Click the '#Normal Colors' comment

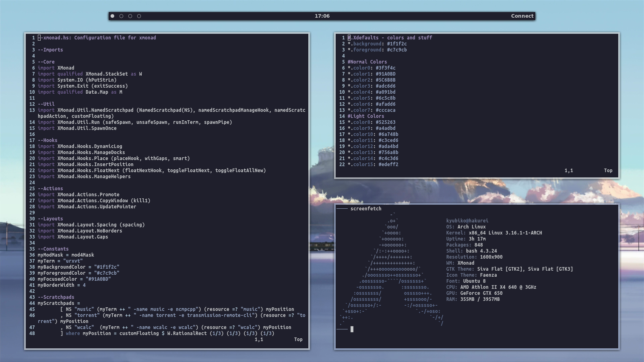(367, 62)
